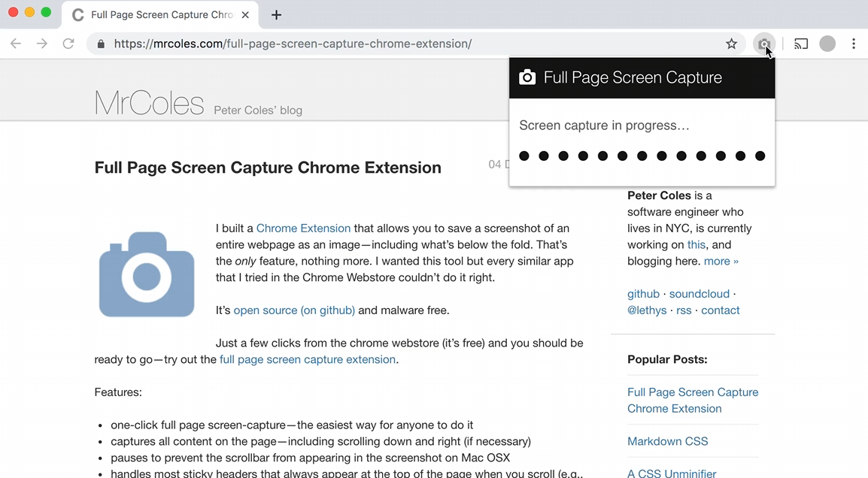The width and height of the screenshot is (868, 478).
Task: Click the 'Full Page Screen Capture' popup title
Action: tap(633, 77)
